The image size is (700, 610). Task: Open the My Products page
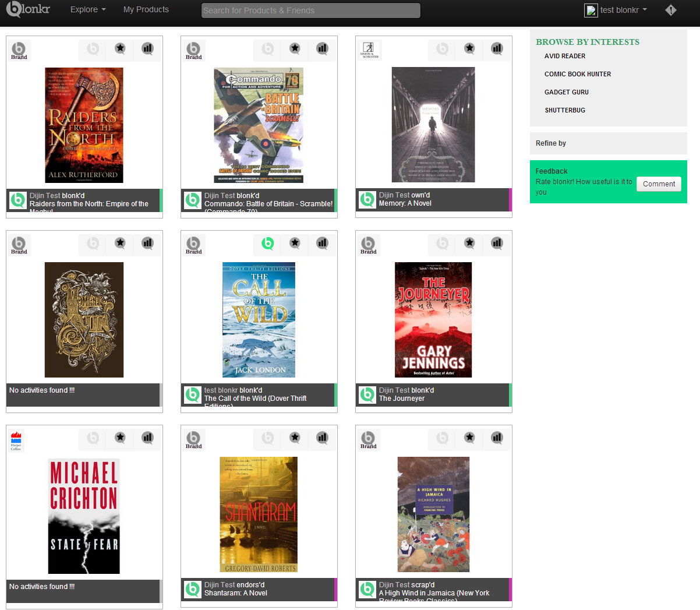coord(146,9)
